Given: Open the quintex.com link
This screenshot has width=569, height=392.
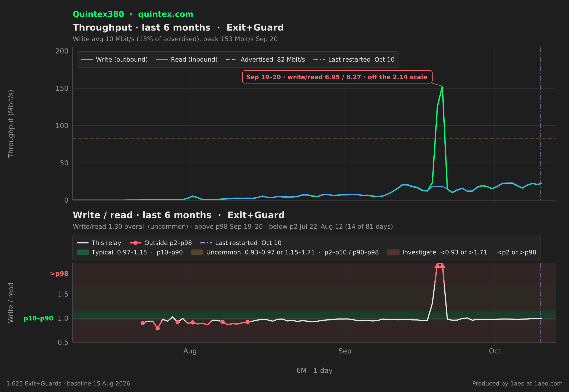Looking at the screenshot, I should coord(165,14).
